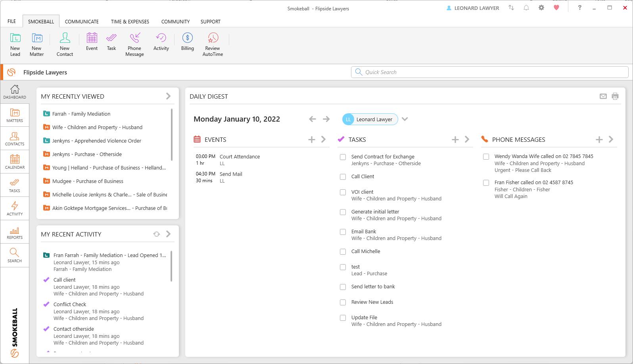
Task: Click the Recently Viewed list scrollbar
Action: 172,135
